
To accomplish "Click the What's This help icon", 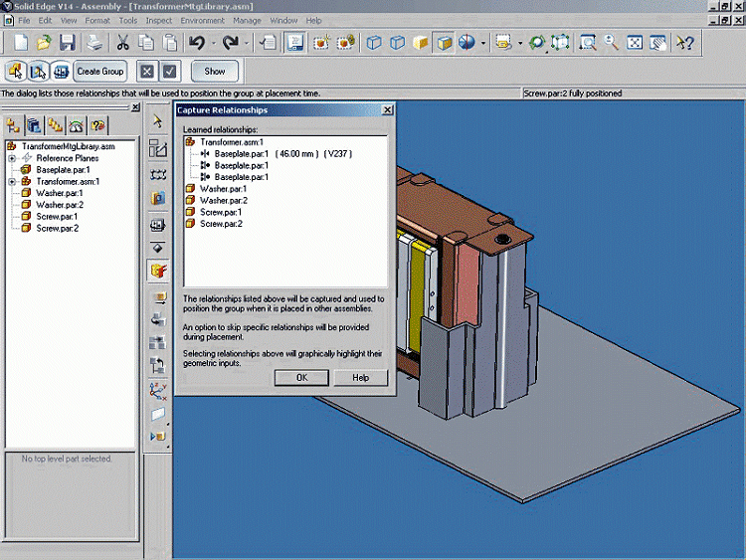I will coord(685,43).
